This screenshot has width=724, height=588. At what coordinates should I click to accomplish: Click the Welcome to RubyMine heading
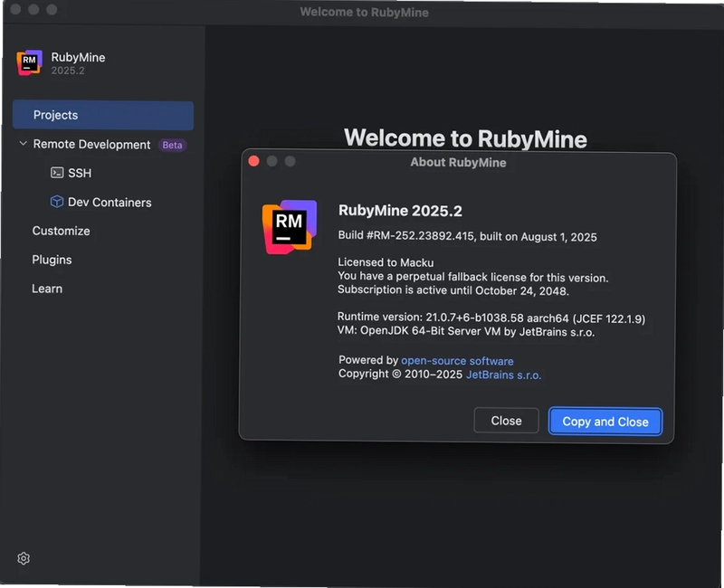click(465, 138)
